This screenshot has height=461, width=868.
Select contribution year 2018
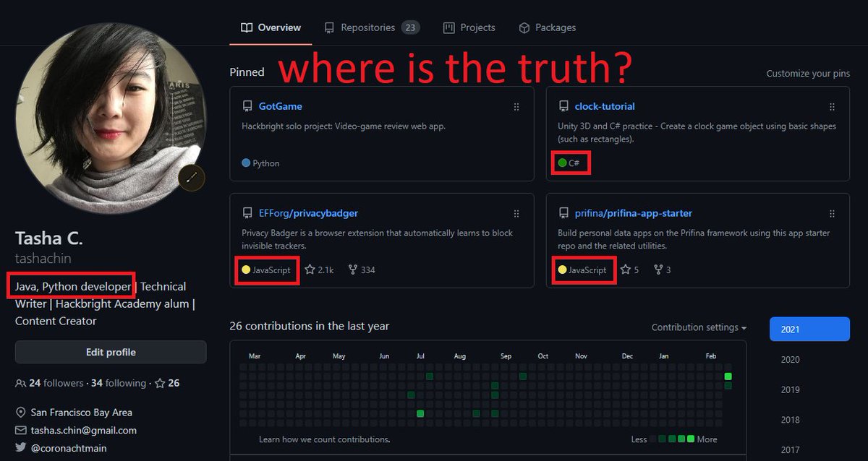click(x=790, y=420)
